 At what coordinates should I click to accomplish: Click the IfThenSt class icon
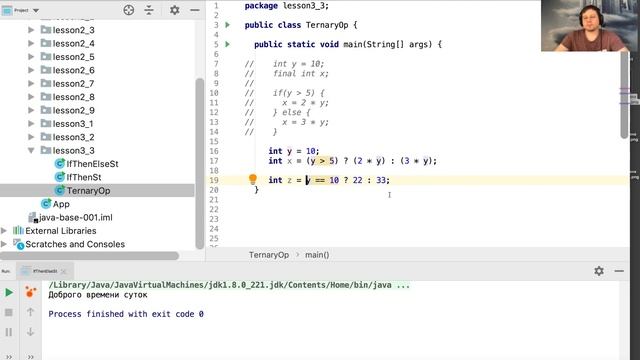click(x=60, y=177)
